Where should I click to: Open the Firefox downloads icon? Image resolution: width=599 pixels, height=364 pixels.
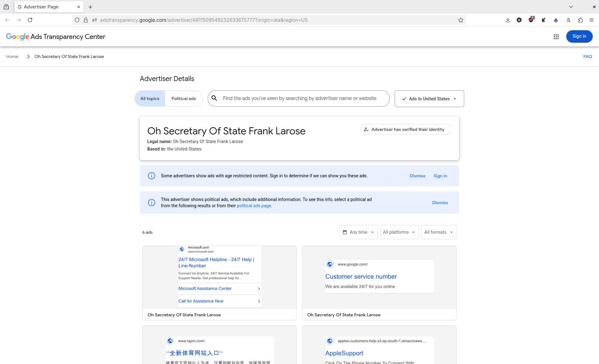(x=508, y=20)
